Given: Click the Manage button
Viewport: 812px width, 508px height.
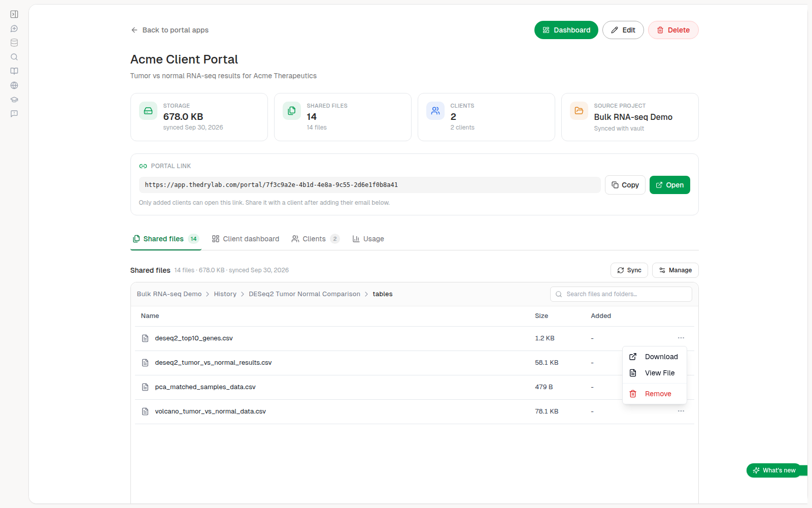Looking at the screenshot, I should (x=675, y=270).
